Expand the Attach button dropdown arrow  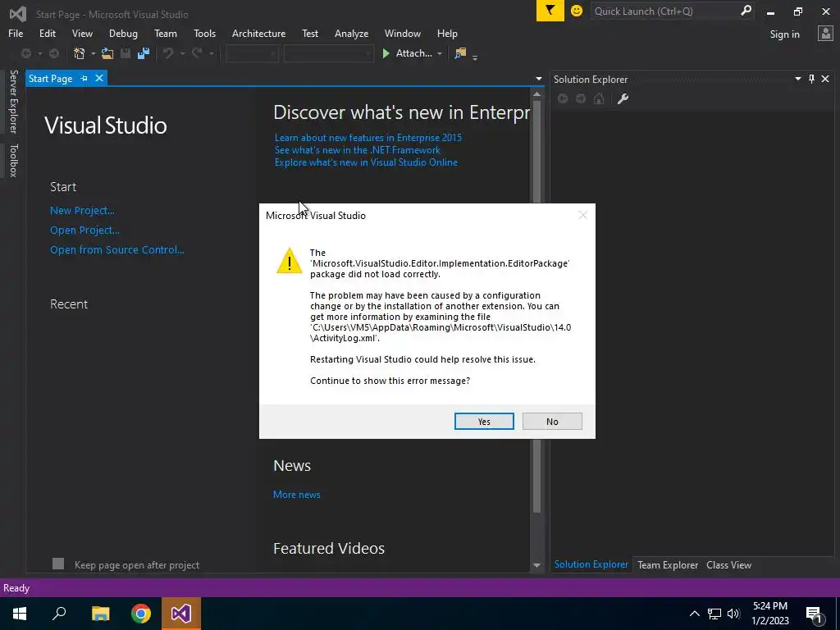[x=440, y=53]
